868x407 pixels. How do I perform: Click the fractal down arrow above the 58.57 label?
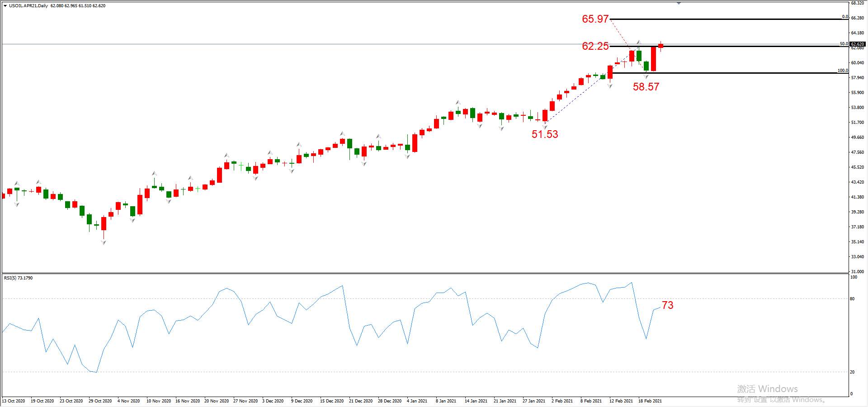(x=646, y=76)
